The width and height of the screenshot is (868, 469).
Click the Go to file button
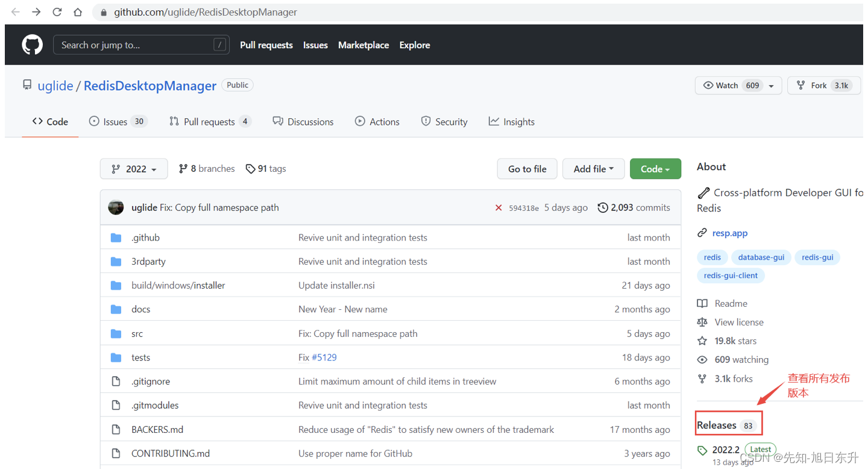(527, 169)
